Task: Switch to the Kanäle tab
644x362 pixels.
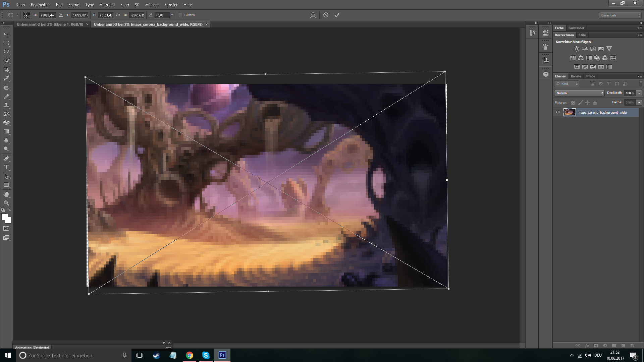Action: [x=576, y=76]
